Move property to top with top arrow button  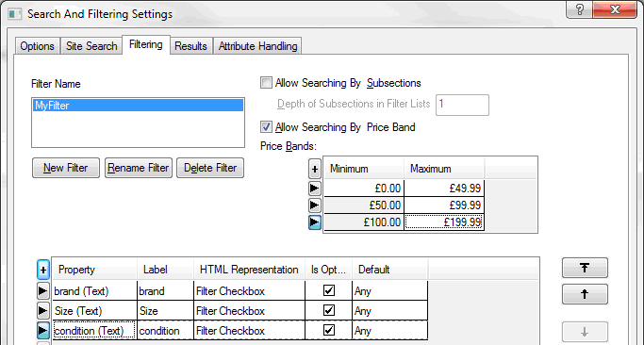(585, 268)
